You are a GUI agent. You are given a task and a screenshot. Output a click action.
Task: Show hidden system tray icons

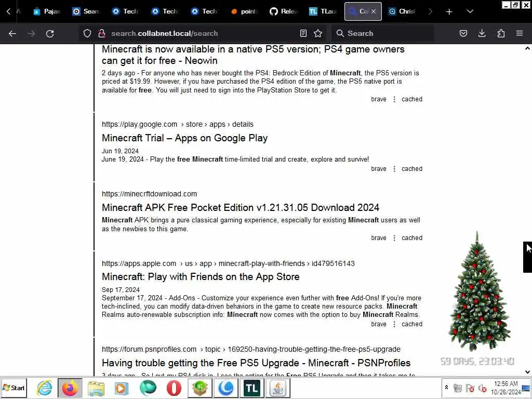tap(446, 388)
